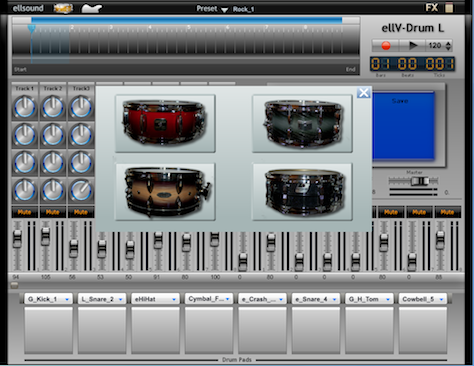Open the Cowbell_5 pad dropdown
474x366 pixels.
coord(441,299)
